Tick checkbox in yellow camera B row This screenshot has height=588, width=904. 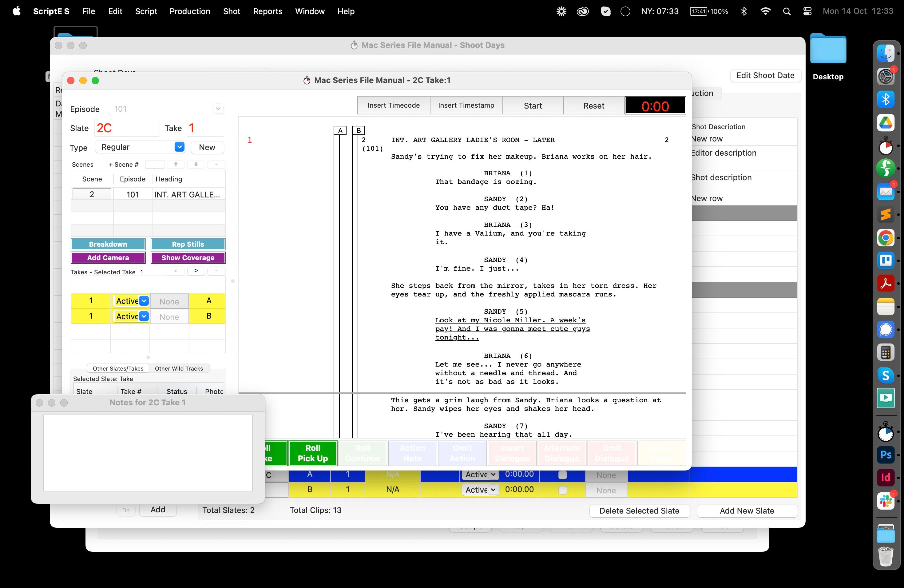562,490
